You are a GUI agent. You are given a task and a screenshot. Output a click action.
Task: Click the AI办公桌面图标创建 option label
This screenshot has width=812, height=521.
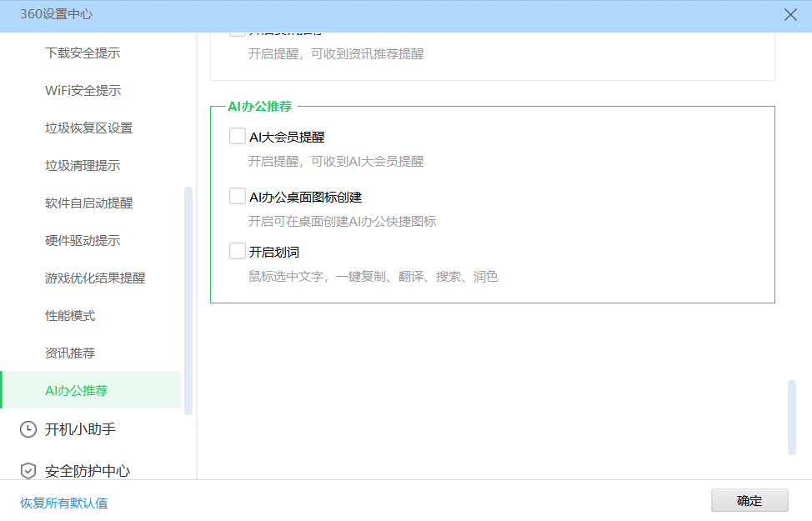point(305,198)
